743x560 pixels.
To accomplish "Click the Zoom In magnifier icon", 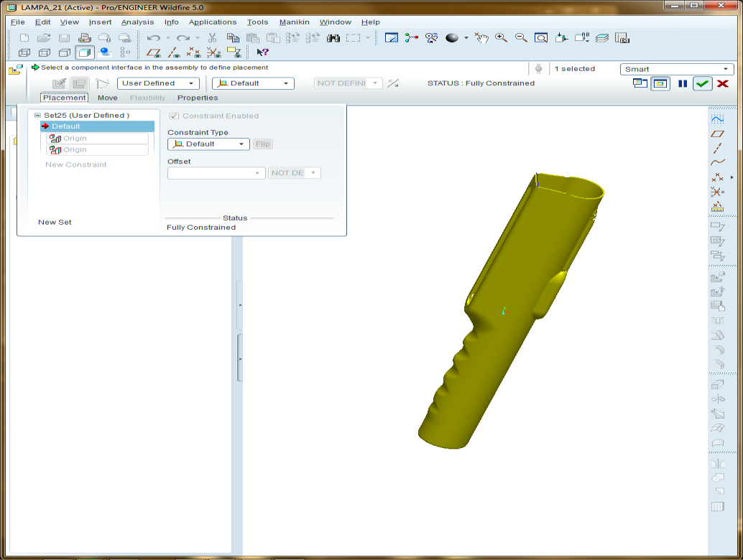I will pos(502,38).
